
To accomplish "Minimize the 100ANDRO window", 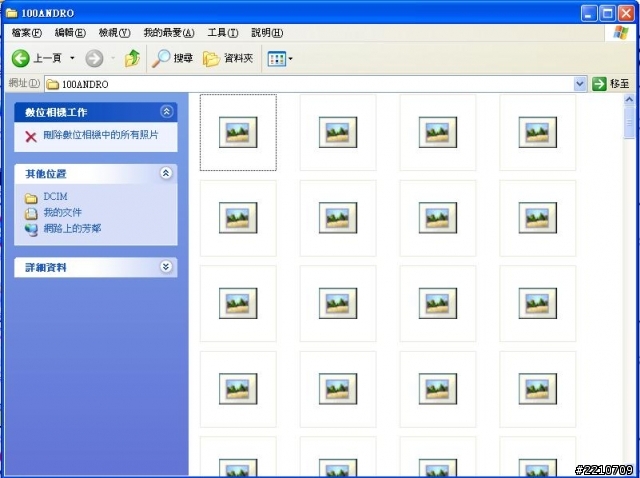I will pos(589,13).
